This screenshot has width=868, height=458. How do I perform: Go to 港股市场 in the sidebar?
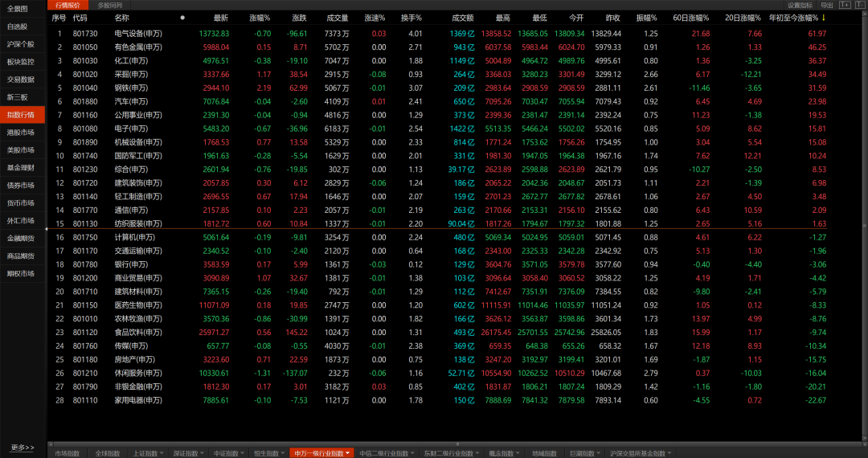(23, 133)
